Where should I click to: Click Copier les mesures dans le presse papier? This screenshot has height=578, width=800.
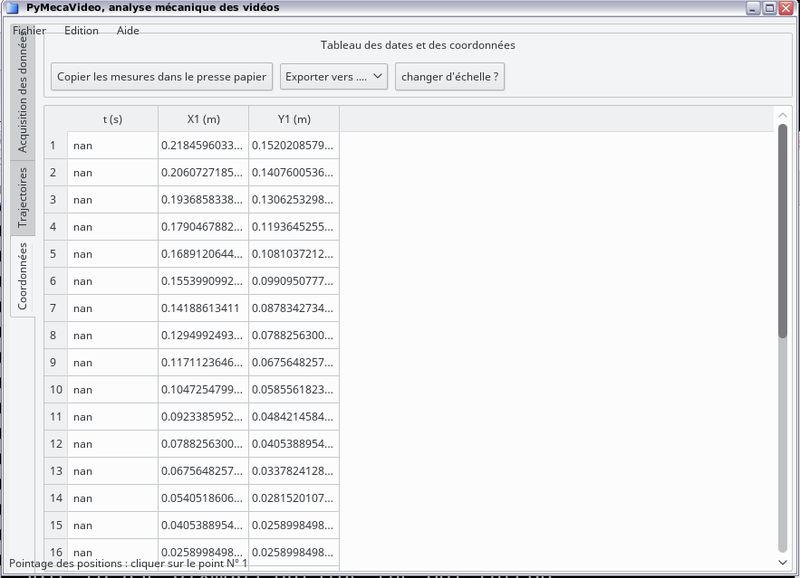(x=162, y=77)
